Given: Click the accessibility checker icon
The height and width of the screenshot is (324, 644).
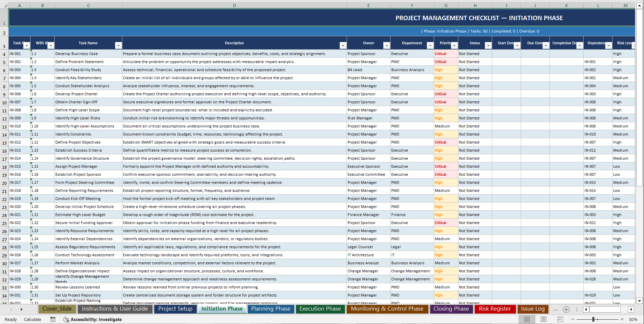Looking at the screenshot, I should 66,319.
